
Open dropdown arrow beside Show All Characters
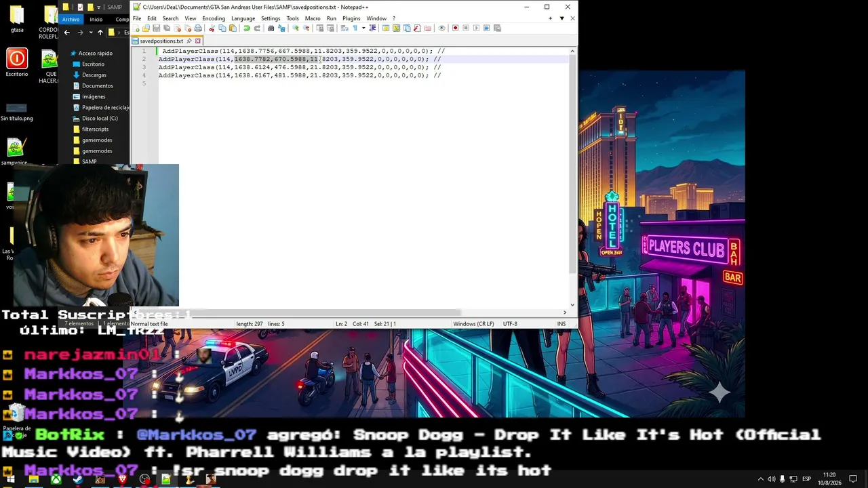363,28
